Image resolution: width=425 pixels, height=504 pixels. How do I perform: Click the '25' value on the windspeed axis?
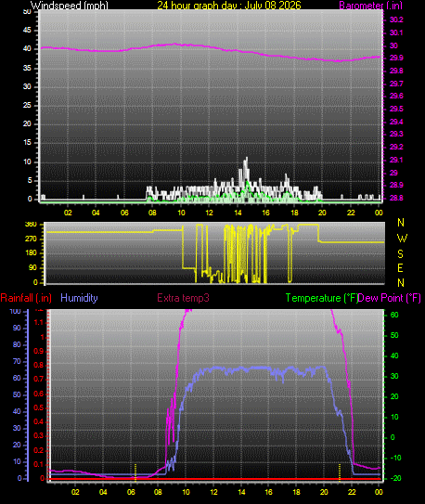coord(27,106)
